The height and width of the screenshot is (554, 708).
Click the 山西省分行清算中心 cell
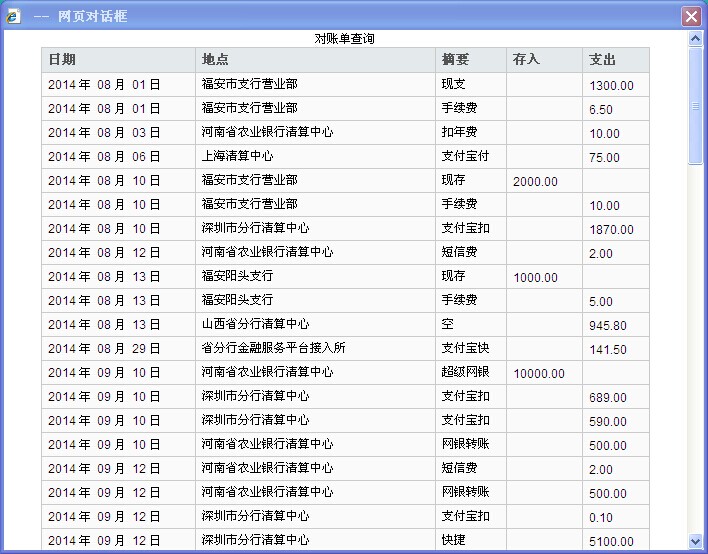pos(255,325)
